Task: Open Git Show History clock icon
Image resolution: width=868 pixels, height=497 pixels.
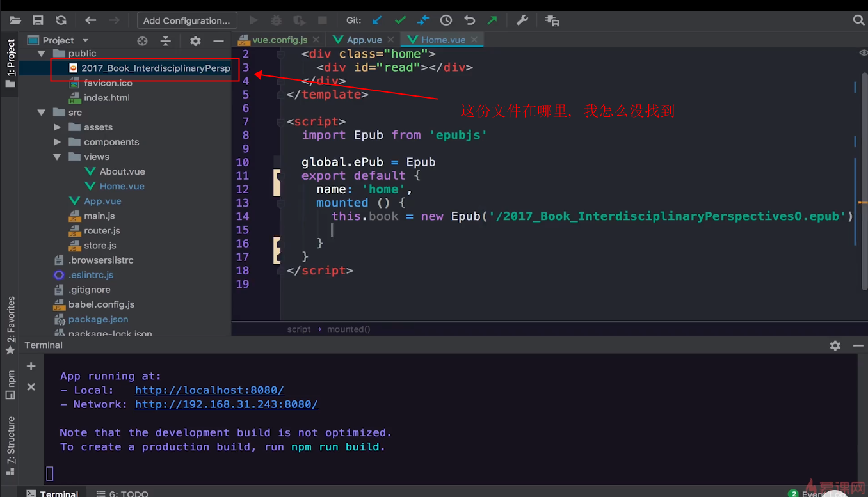Action: (446, 20)
